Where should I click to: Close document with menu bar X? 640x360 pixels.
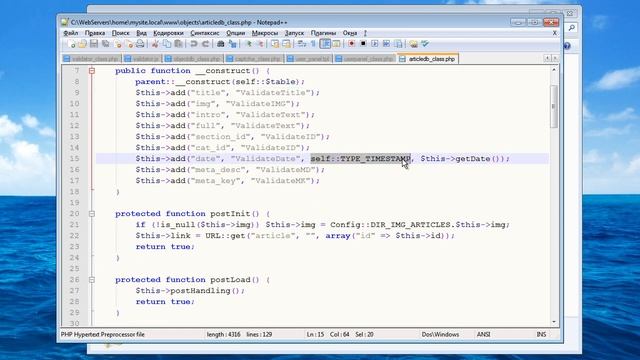coord(554,33)
